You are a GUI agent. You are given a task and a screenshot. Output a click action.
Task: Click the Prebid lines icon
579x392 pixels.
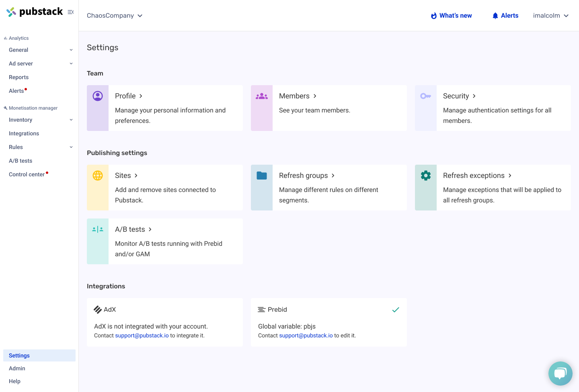(262, 310)
